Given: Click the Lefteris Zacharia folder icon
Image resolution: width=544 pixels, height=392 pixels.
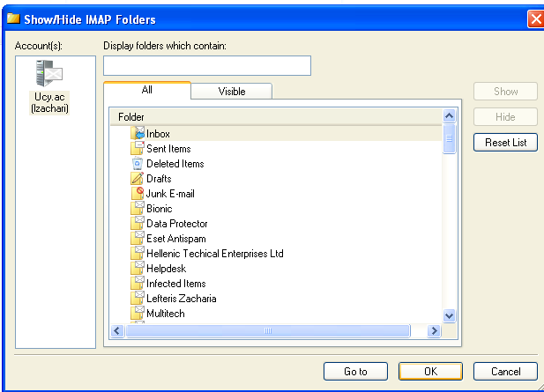Looking at the screenshot, I should click(138, 298).
